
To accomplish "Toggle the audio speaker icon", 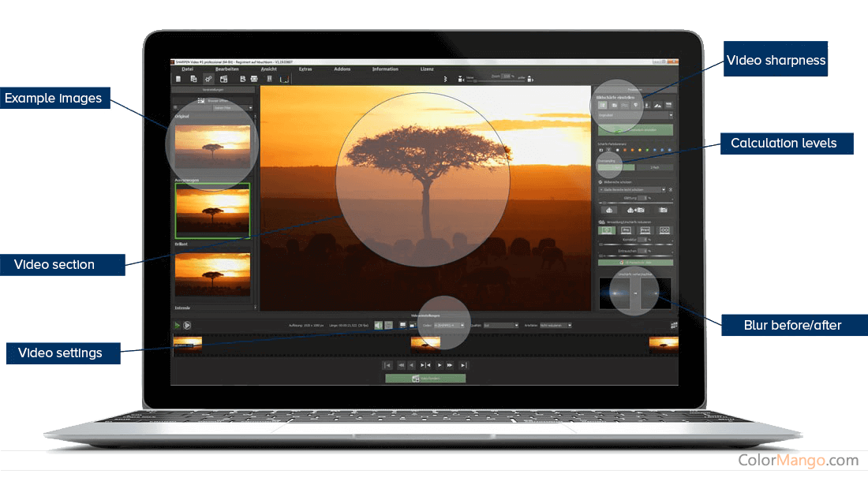I will pos(378,325).
